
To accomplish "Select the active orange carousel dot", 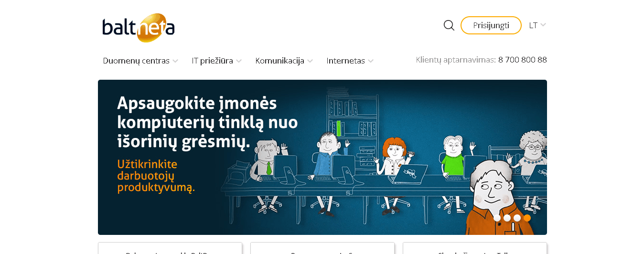I will (527, 218).
